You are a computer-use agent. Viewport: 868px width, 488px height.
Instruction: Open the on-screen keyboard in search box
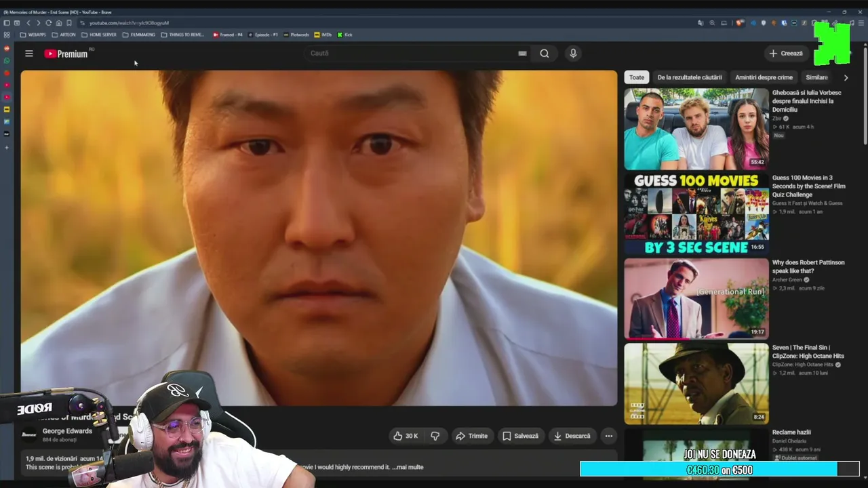(x=522, y=54)
